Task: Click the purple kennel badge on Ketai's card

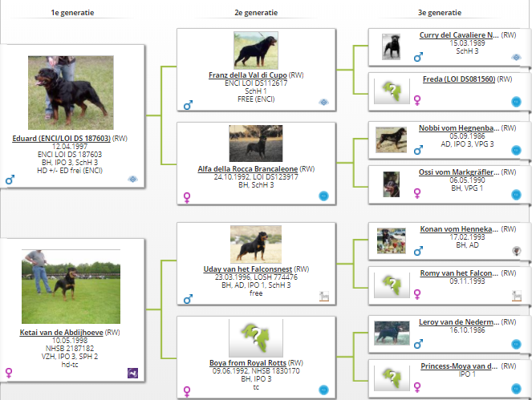Action: [x=133, y=373]
